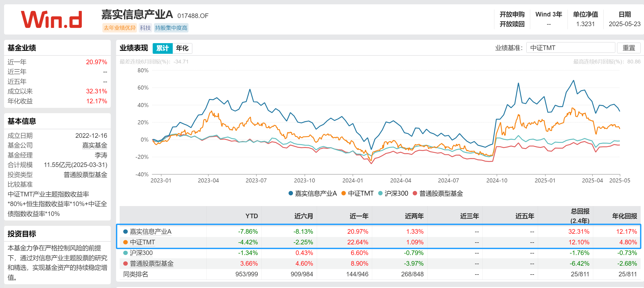Viewport: 644px width, 288px height.
Task: Click 中证TMT 近一年 value 22.64%
Action: (358, 242)
